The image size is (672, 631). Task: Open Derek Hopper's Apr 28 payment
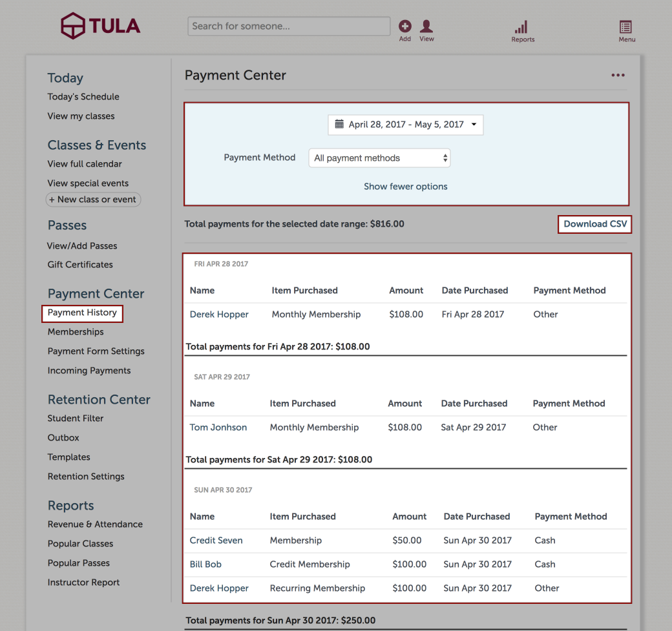(x=219, y=315)
